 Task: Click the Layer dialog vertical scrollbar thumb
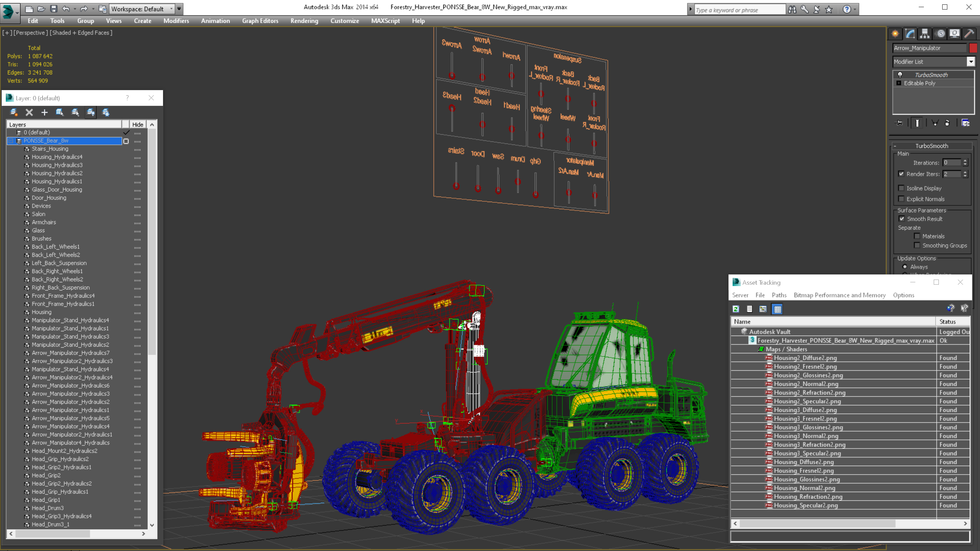click(x=152, y=241)
